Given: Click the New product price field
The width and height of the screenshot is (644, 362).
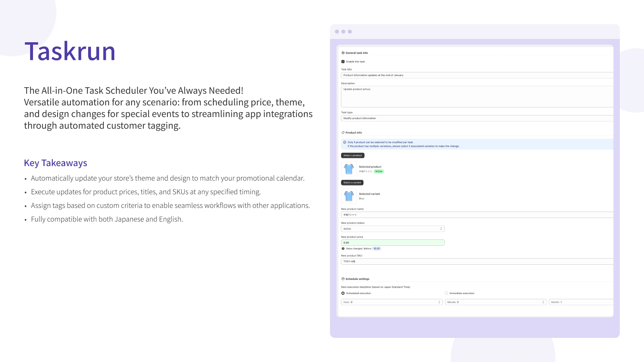Looking at the screenshot, I should (x=393, y=243).
